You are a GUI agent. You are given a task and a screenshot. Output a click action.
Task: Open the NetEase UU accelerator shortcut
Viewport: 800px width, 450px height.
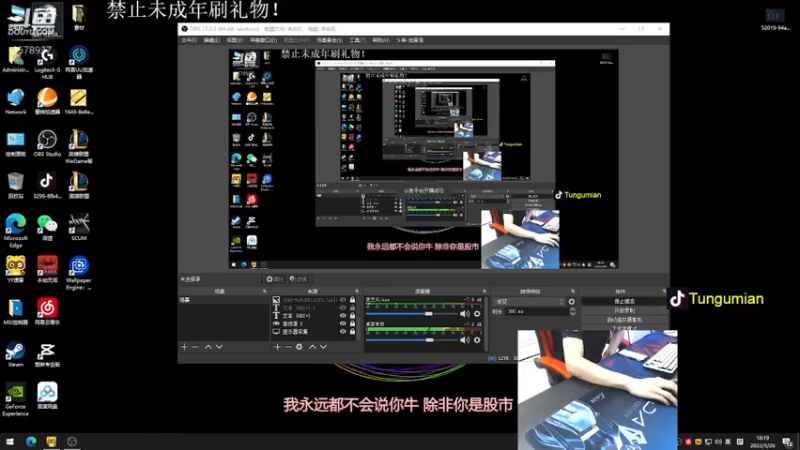tap(79, 63)
